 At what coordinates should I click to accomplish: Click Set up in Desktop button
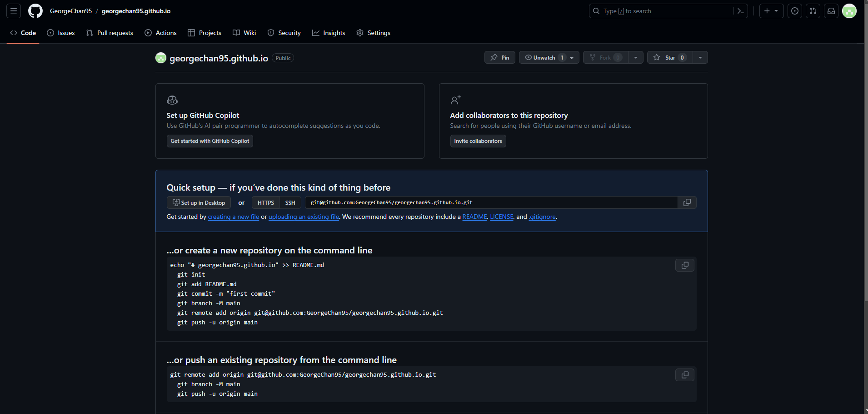click(199, 202)
